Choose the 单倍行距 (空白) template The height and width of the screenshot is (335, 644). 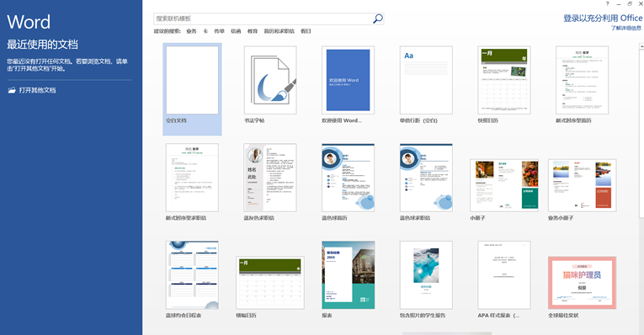click(x=426, y=81)
